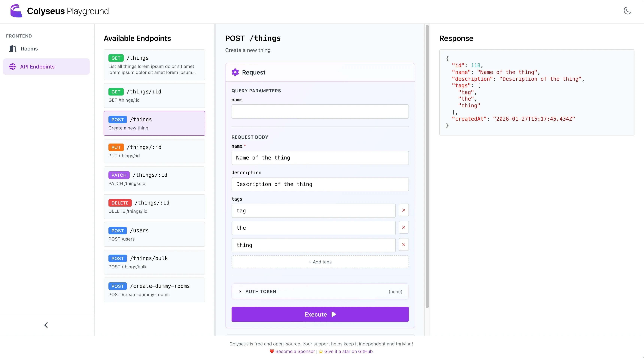Click the request panel vertical scrollbar
644x358 pixels.
pos(427,166)
